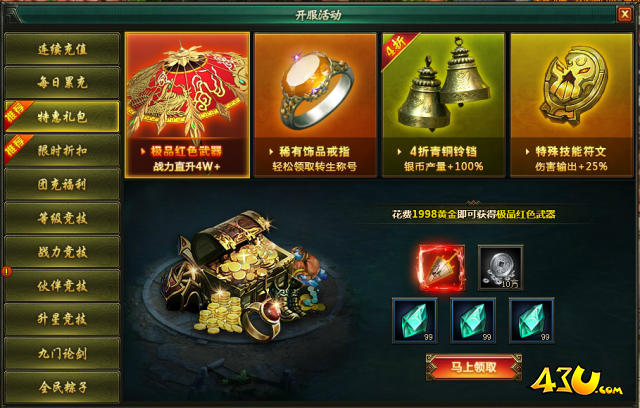Switch to the 每日累充 tab

pyautogui.click(x=62, y=83)
